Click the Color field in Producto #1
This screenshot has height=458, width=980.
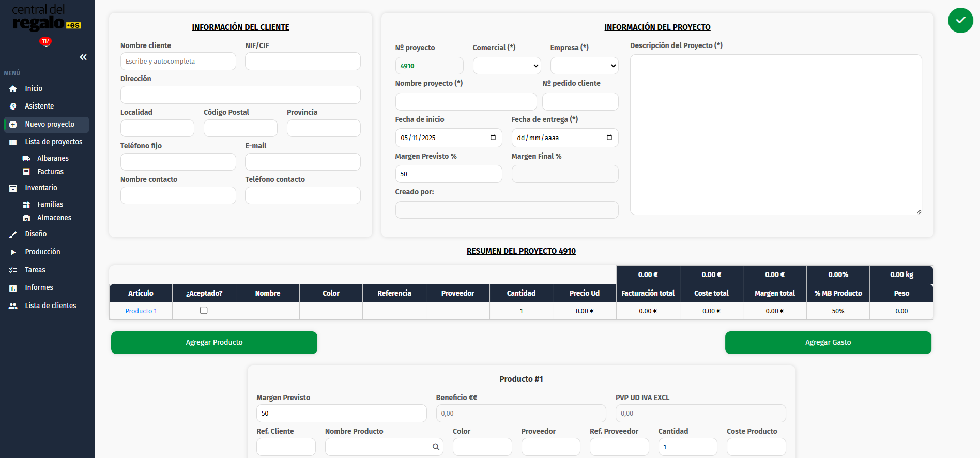click(x=482, y=447)
